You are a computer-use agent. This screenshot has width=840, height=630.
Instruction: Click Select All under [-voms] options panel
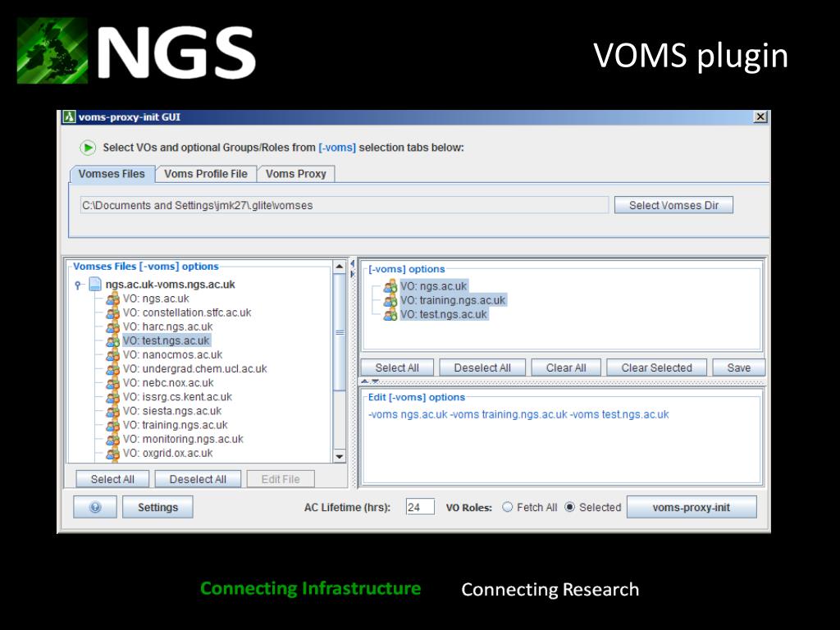(397, 367)
